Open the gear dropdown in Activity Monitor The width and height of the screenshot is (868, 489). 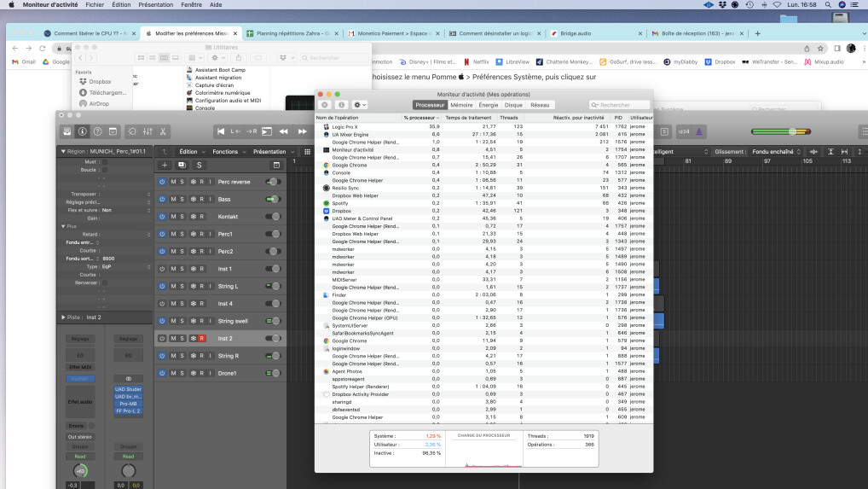click(x=360, y=105)
